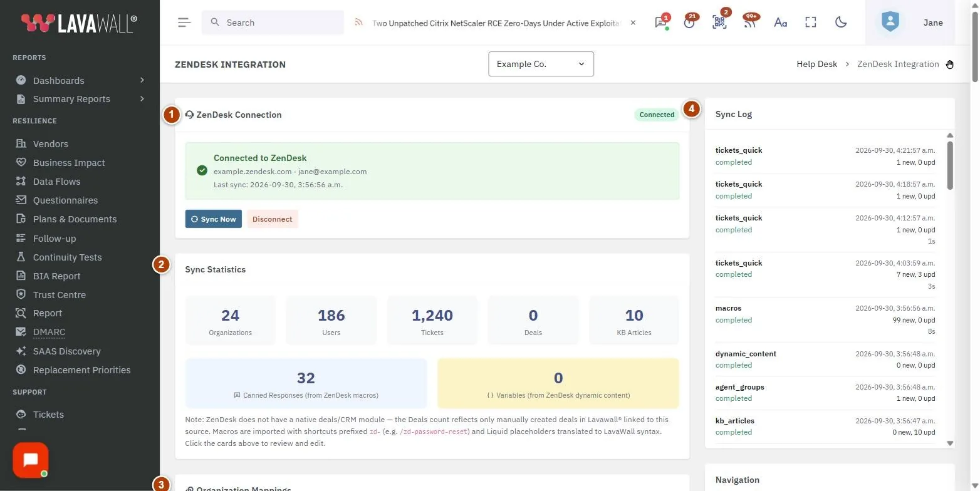The height and width of the screenshot is (491, 980).
Task: Click the Dashboards sidebar icon
Action: [21, 80]
